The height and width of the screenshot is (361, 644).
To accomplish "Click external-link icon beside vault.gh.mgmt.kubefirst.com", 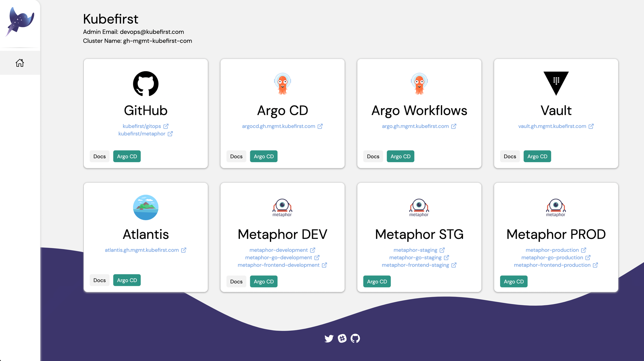I will [x=591, y=126].
